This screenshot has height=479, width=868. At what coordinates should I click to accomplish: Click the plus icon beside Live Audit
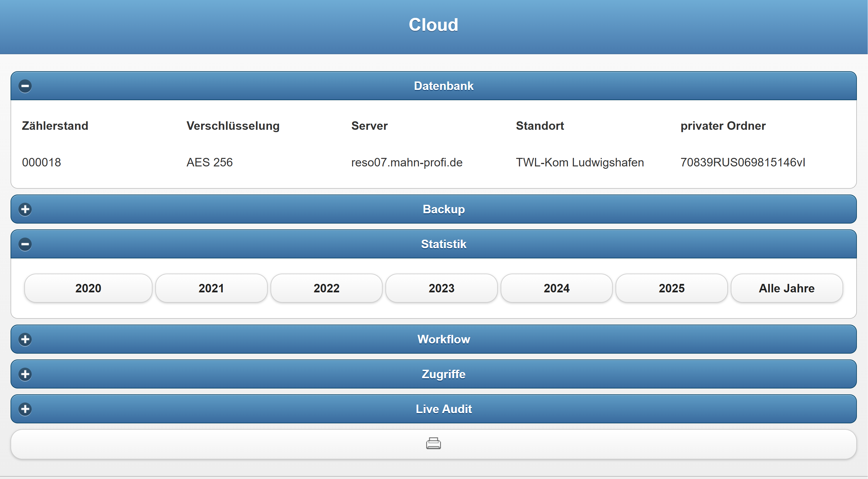pyautogui.click(x=25, y=409)
